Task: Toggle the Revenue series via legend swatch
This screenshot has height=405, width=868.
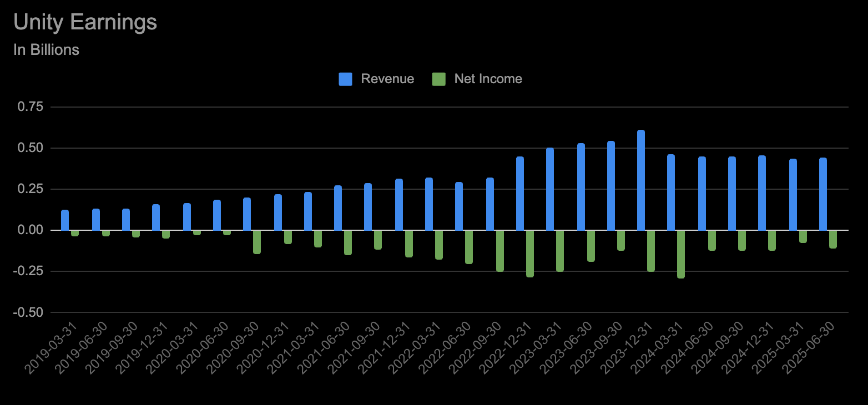Action: pos(346,79)
